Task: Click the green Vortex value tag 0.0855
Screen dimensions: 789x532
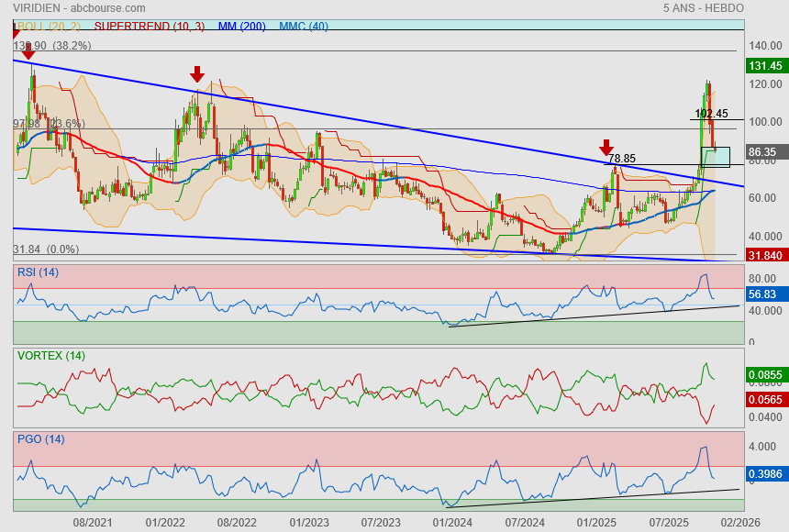Action: (x=764, y=375)
